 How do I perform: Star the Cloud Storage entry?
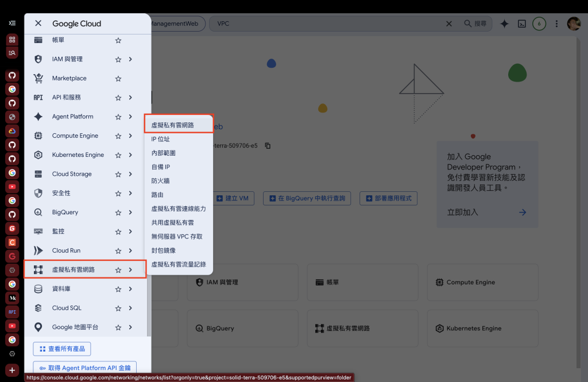click(x=118, y=174)
